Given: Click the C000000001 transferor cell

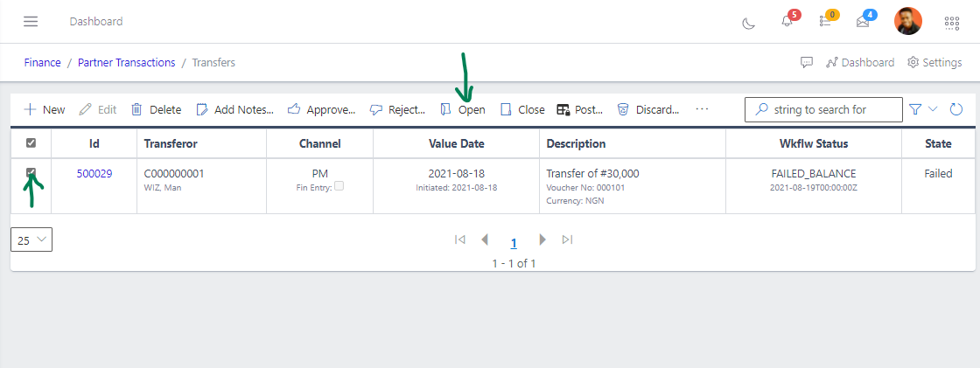Looking at the screenshot, I should pyautogui.click(x=174, y=174).
